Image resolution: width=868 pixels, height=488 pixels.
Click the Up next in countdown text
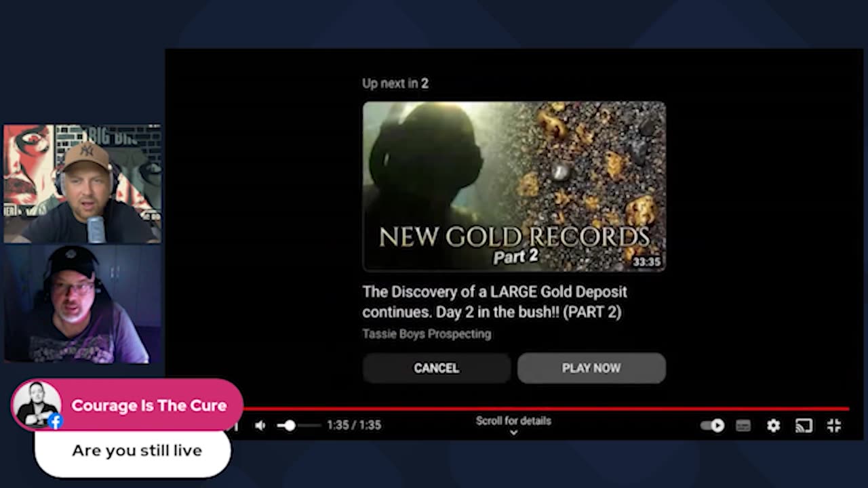point(395,83)
